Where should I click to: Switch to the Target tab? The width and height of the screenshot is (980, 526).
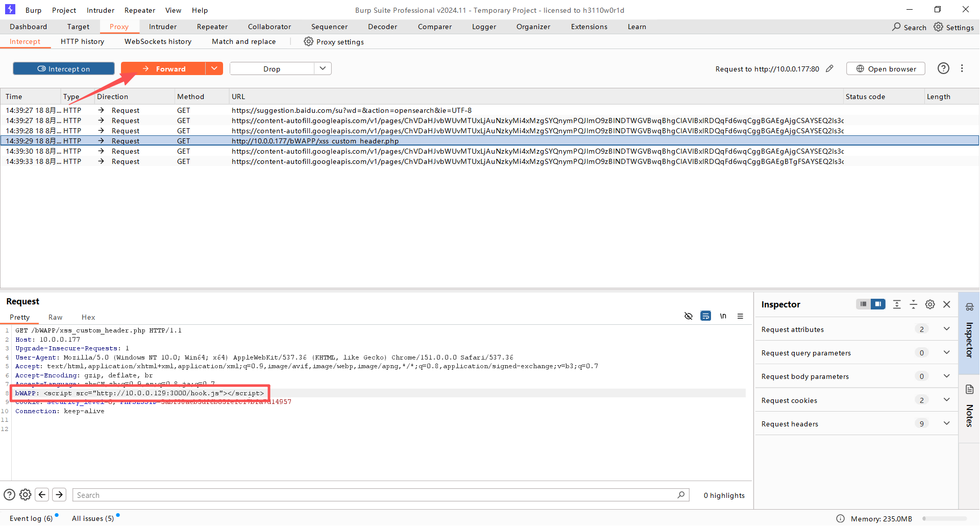coord(78,27)
